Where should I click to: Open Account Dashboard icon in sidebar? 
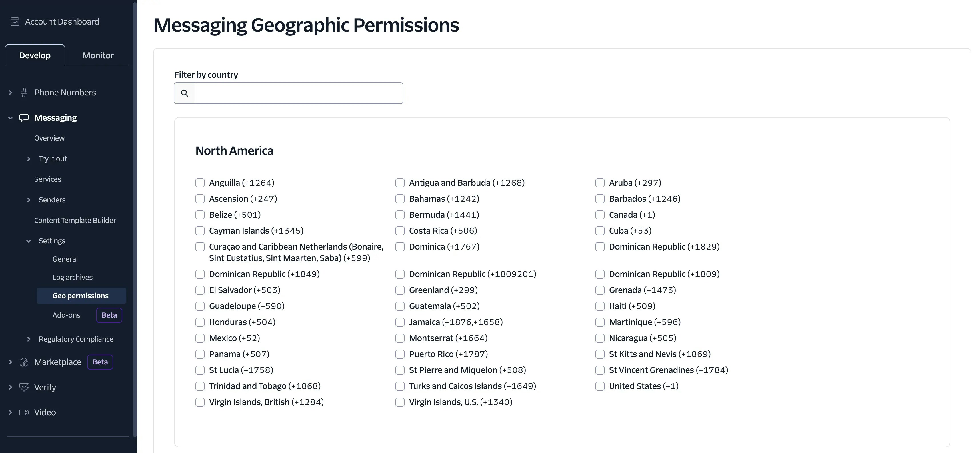click(x=15, y=22)
